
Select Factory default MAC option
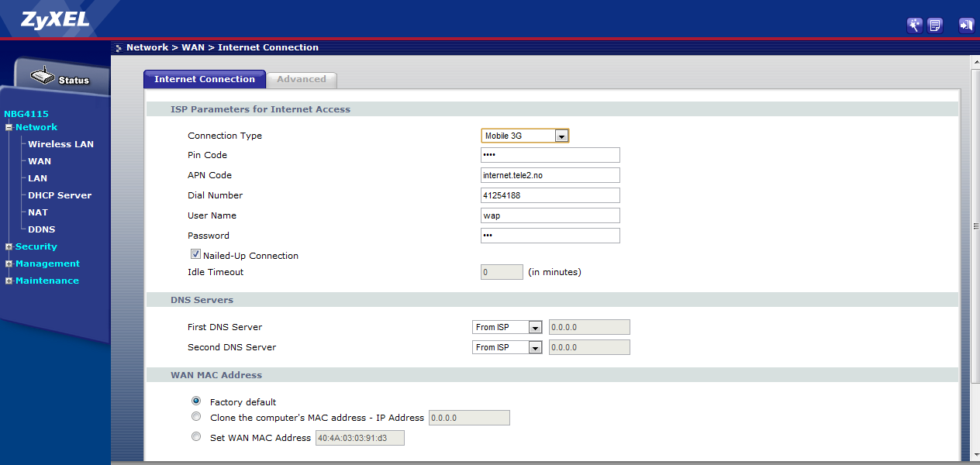pos(196,401)
